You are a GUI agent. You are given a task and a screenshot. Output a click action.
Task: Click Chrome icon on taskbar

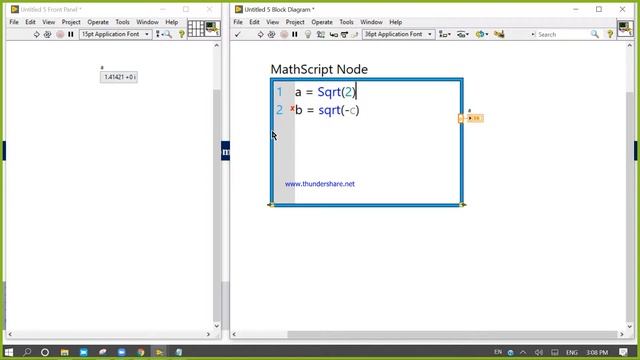(141, 352)
